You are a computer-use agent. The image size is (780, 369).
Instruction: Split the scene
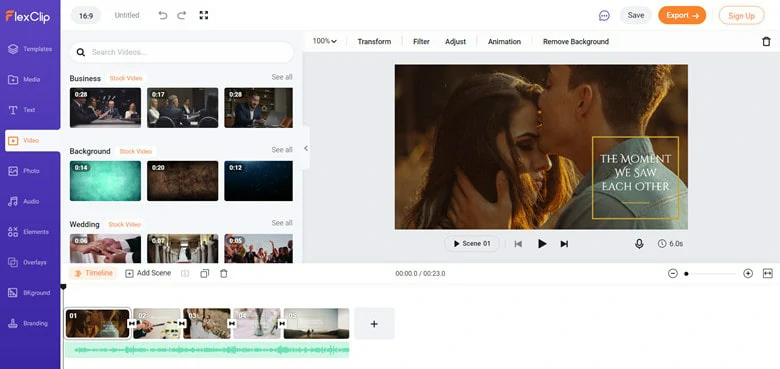pyautogui.click(x=185, y=274)
